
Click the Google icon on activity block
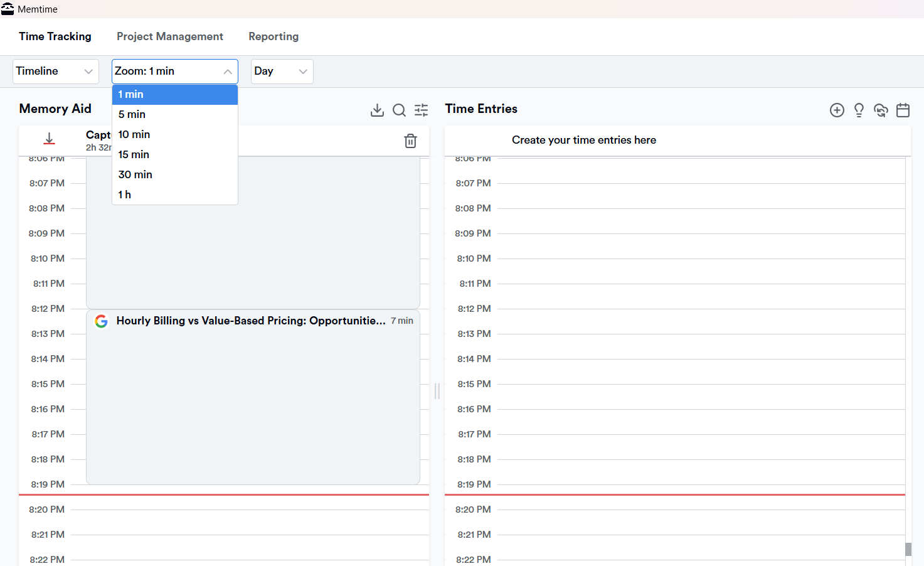tap(102, 321)
